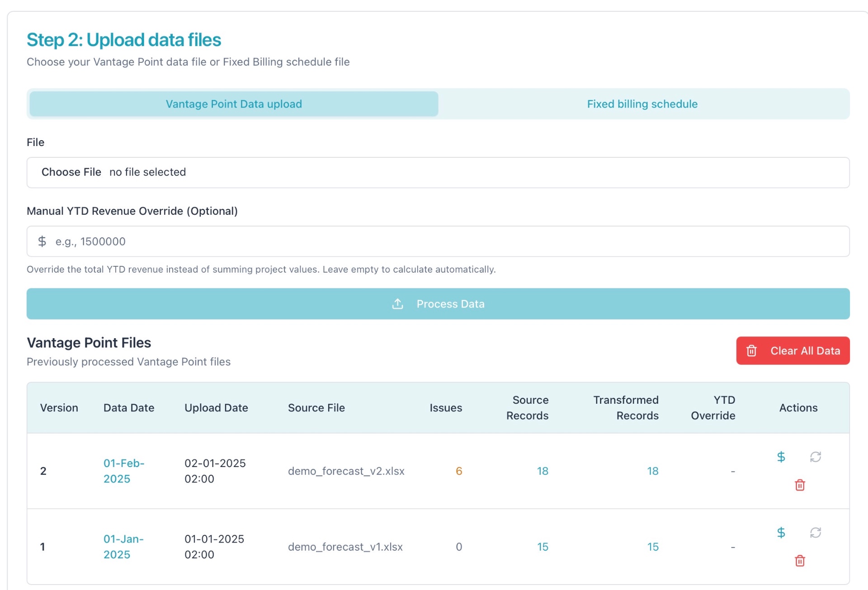Delete the demo_forecast_v1.xlsx row via trash icon
868x590 pixels.
[x=800, y=561]
